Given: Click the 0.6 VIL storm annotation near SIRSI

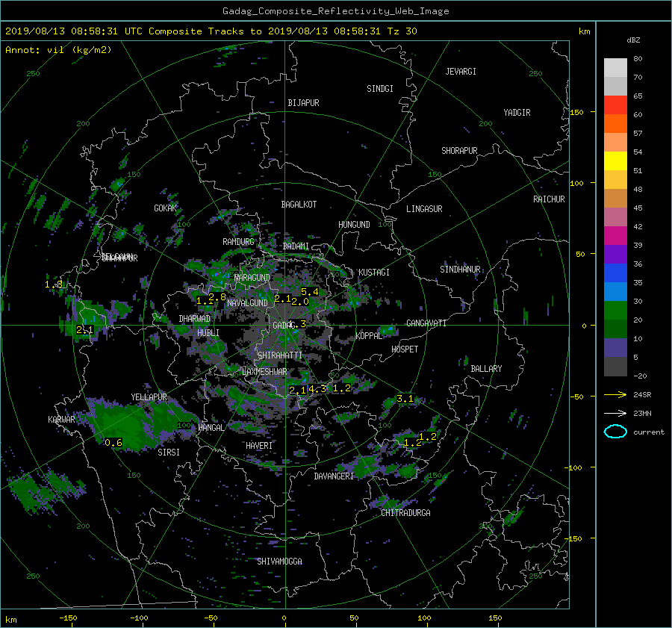Looking at the screenshot, I should tap(113, 442).
